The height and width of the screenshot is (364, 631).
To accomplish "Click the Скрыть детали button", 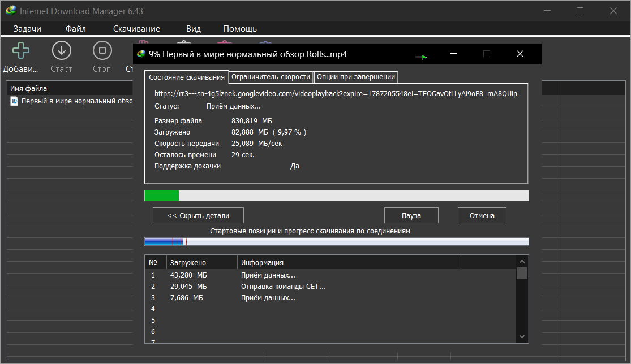I will click(199, 215).
